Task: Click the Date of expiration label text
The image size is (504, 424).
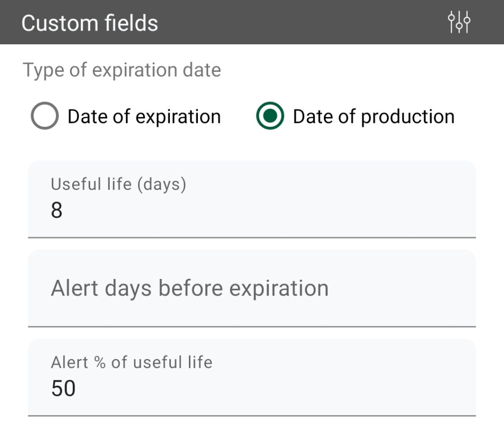Action: [144, 116]
